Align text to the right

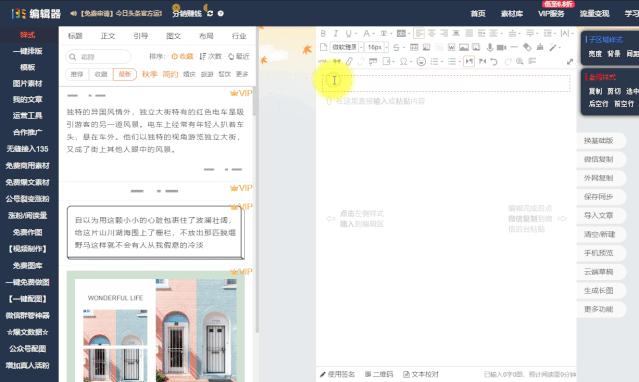pyautogui.click(x=444, y=33)
